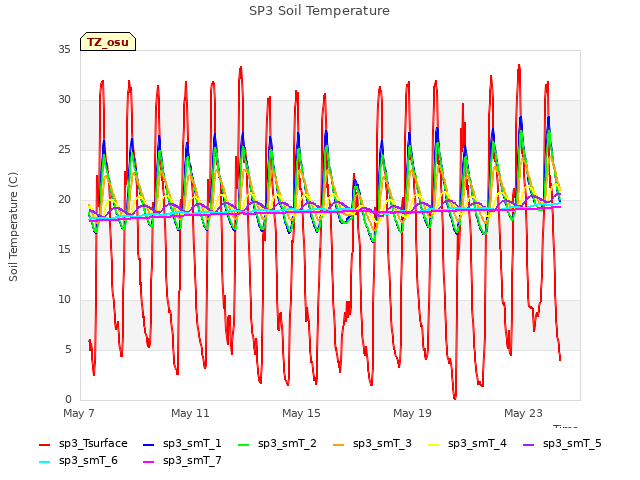Toggle the sp3_smT_6 legend entry
640x480 pixels.
(78, 461)
